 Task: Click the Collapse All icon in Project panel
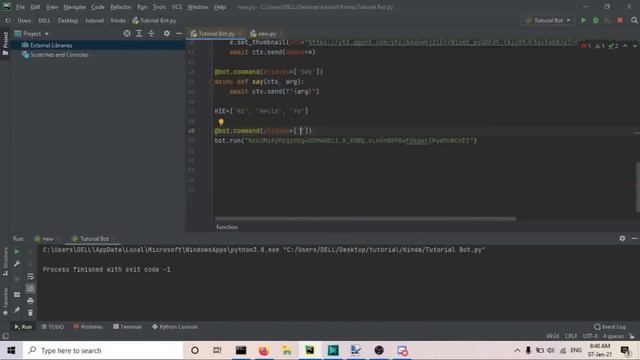tap(151, 33)
